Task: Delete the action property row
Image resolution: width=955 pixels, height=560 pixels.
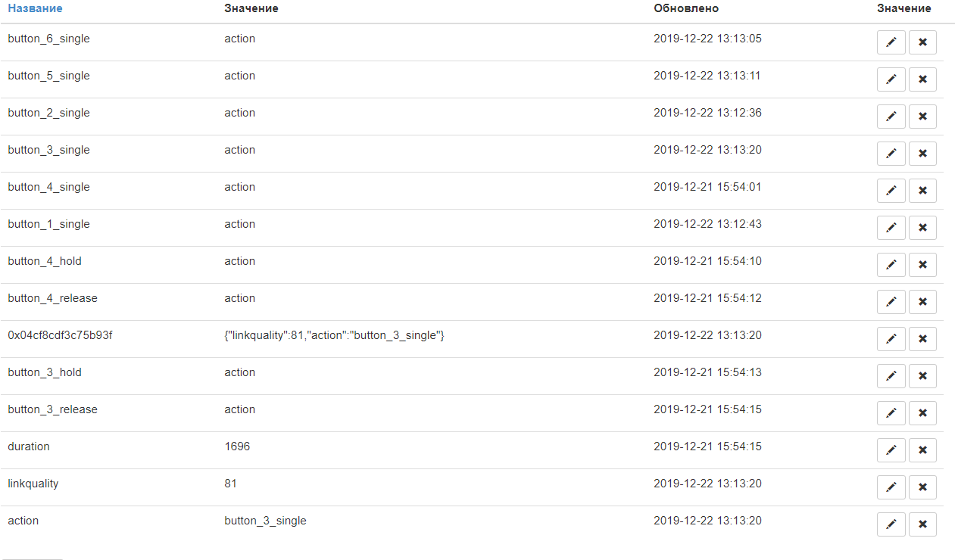Action: pos(922,524)
